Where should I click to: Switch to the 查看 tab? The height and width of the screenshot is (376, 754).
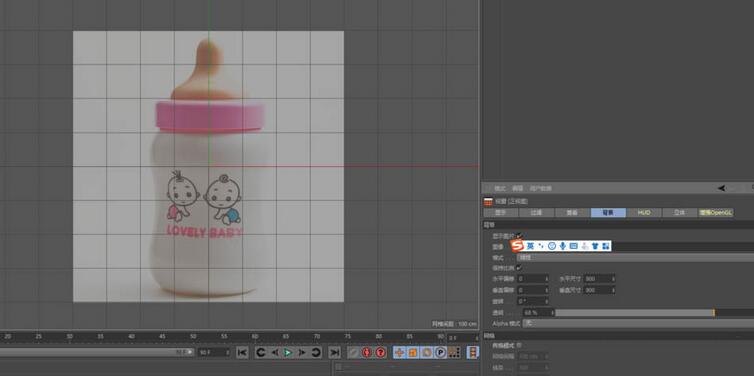572,213
